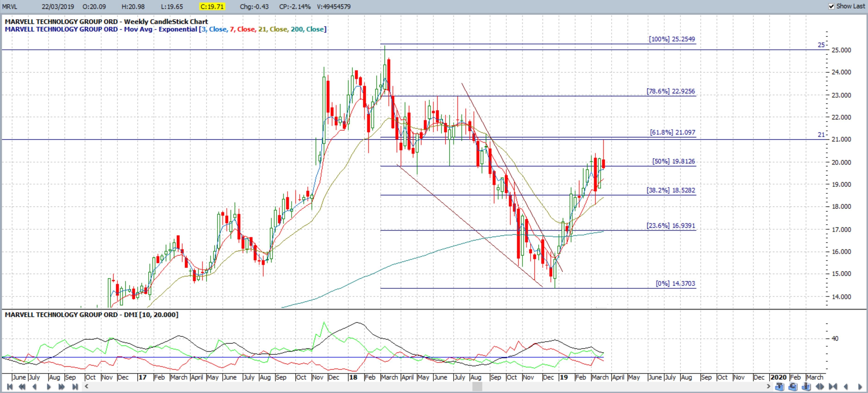Screen dimensions: 868x393
Task: Click the 25 horizontal line label
Action: point(821,45)
